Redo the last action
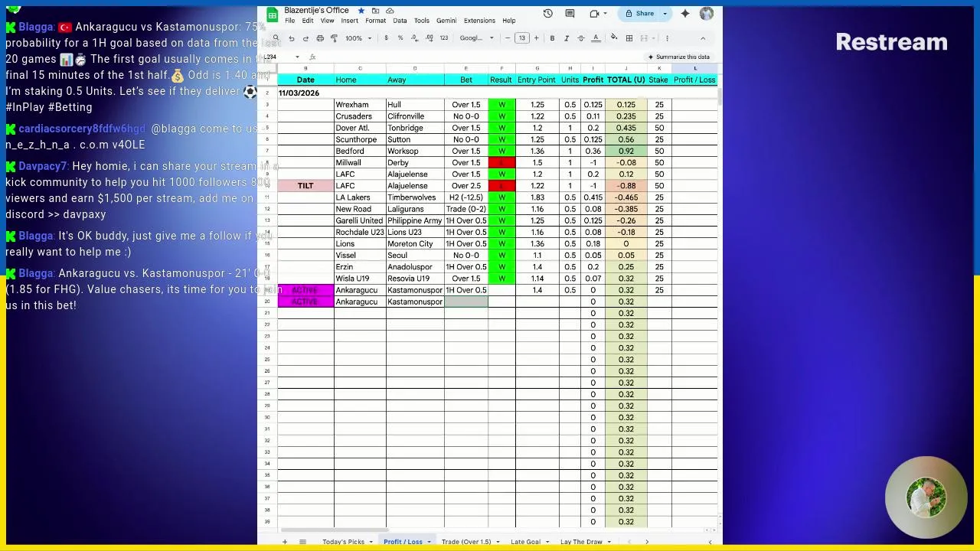Screen dimensions: 980x551 point(305,37)
